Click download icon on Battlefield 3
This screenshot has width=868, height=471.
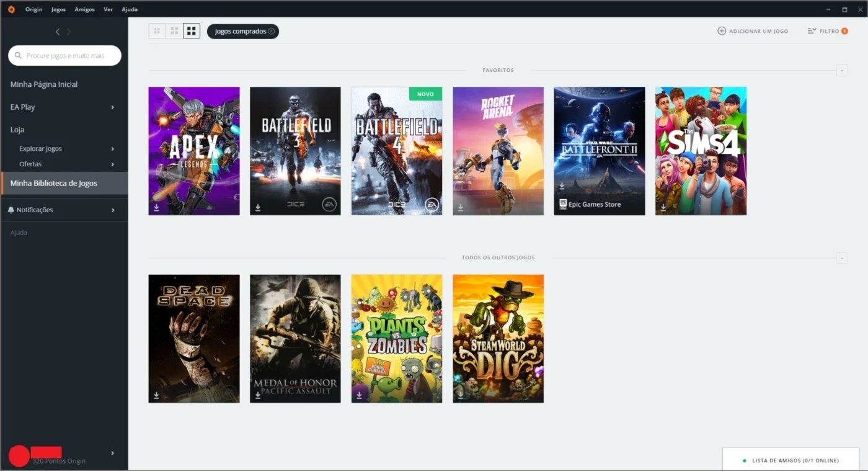tap(258, 208)
